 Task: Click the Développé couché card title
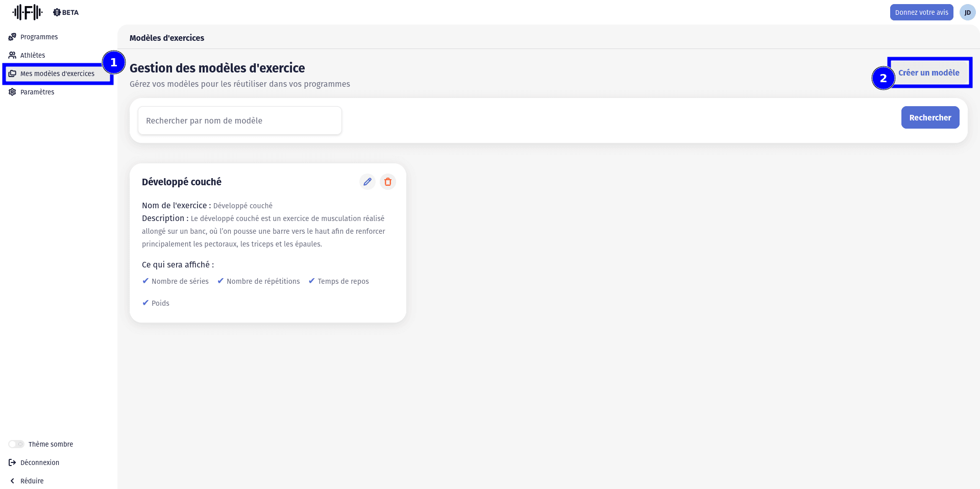(x=182, y=182)
